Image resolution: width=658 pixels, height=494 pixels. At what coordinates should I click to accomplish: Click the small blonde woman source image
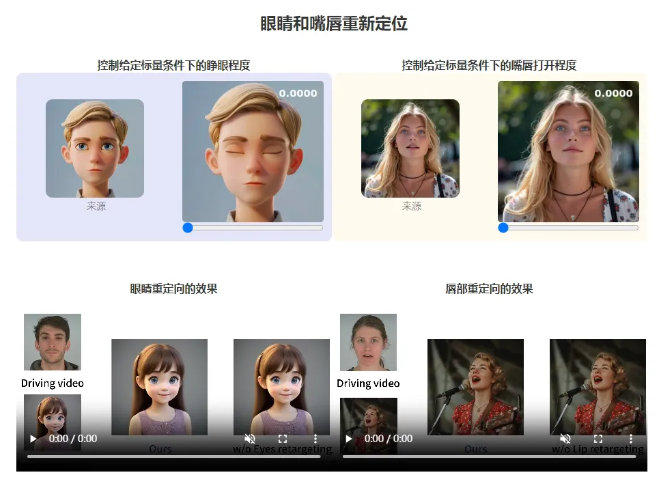click(410, 148)
